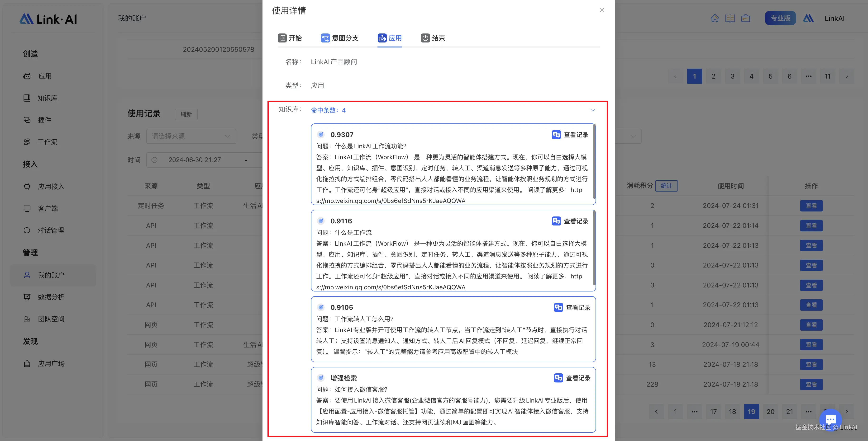Click 数据分析 icon in sidebar
This screenshot has width=868, height=441.
point(27,297)
